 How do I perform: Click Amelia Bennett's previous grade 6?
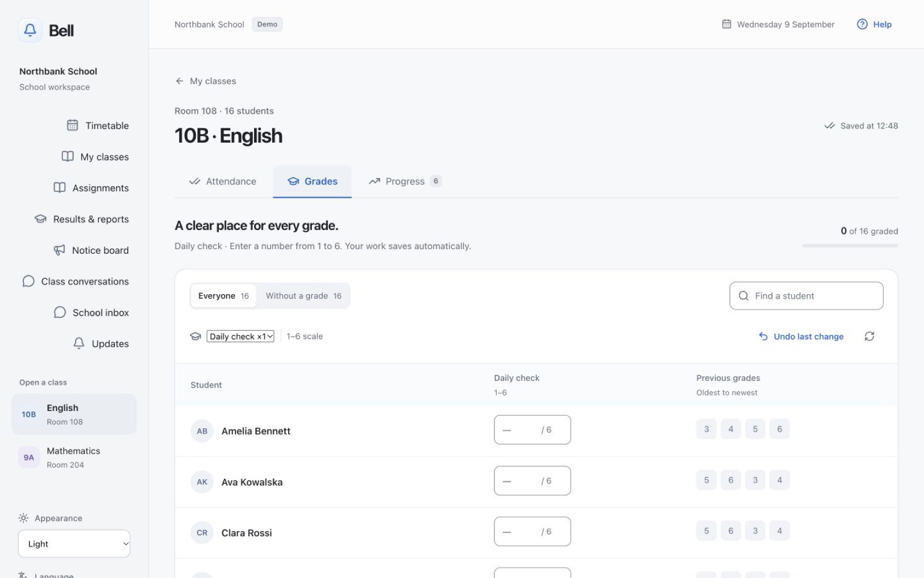pos(780,429)
